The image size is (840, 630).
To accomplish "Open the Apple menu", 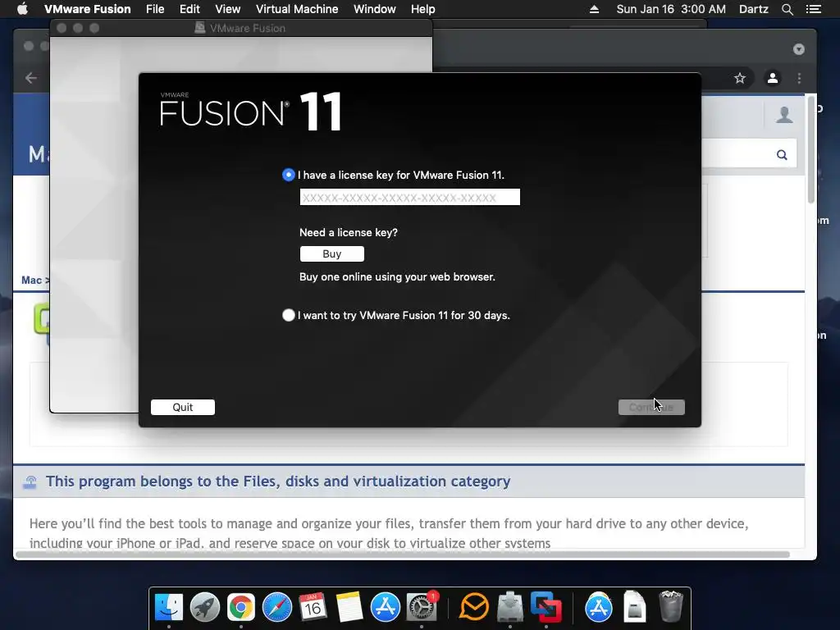I will (22, 9).
